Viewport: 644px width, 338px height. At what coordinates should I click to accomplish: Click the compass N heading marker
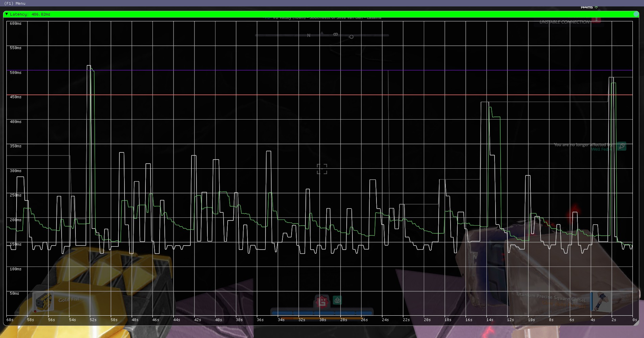pos(309,35)
